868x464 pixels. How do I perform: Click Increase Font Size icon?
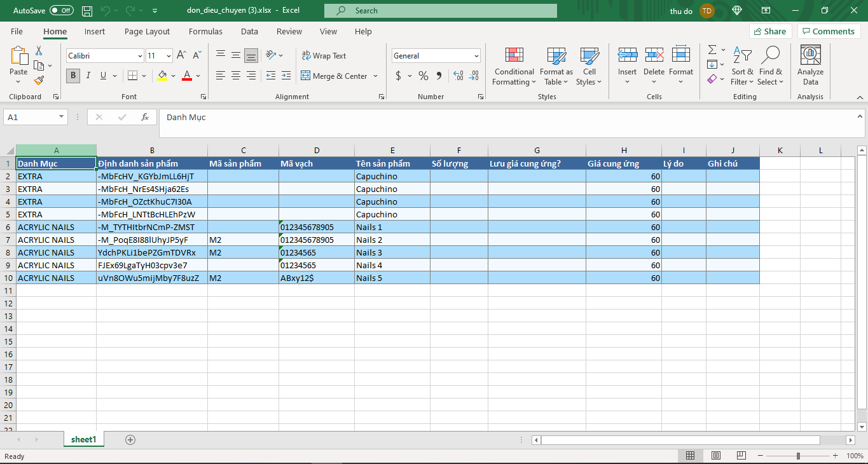[181, 56]
